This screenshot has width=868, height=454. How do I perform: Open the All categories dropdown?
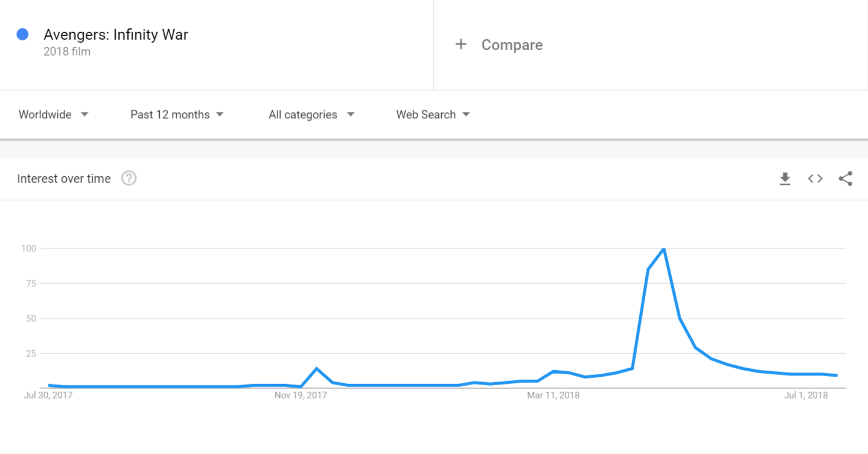(311, 115)
